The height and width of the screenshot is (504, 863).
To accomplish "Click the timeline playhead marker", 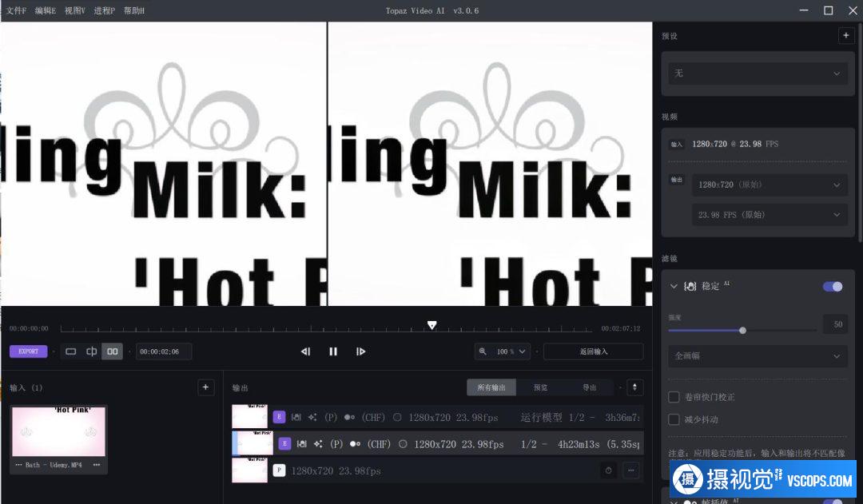I will point(432,325).
